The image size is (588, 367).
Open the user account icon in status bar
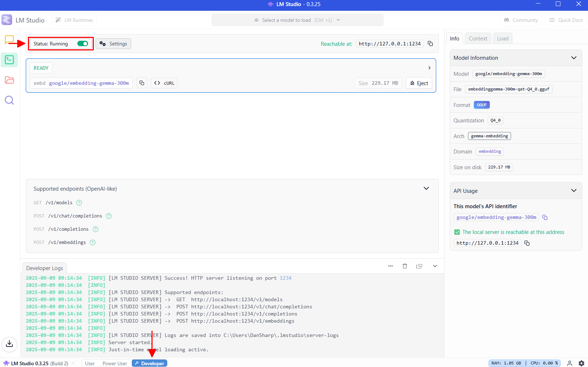(x=569, y=363)
